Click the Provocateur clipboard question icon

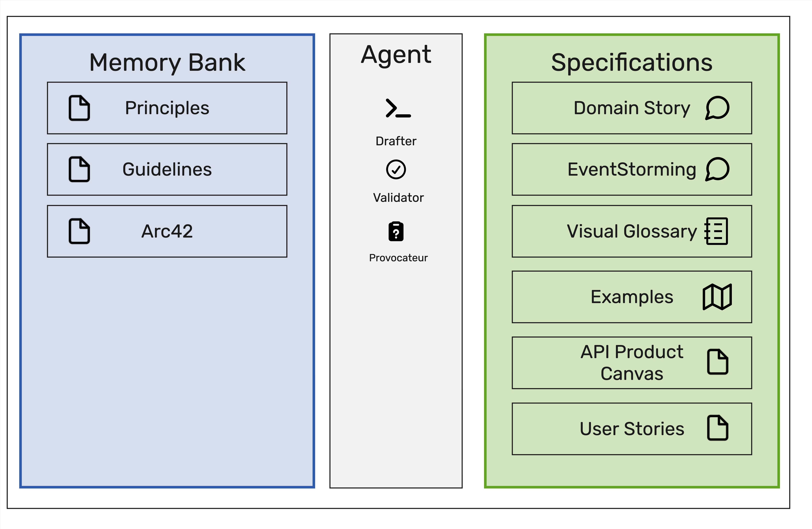(x=396, y=231)
